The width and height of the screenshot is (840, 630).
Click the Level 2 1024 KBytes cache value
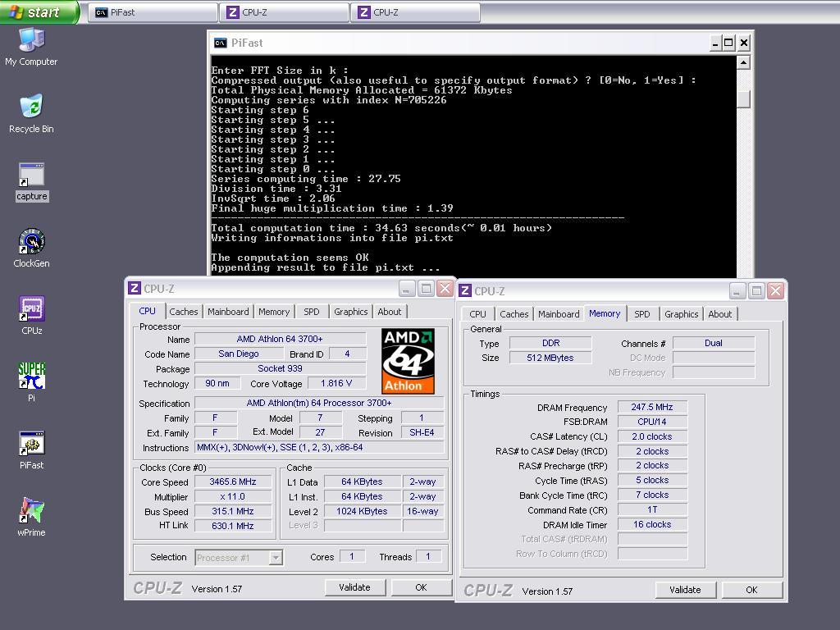pyautogui.click(x=362, y=512)
